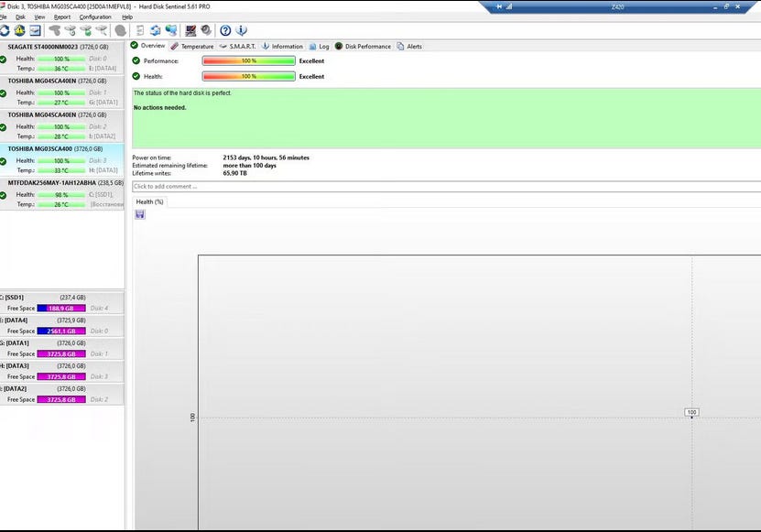
Task: Click the Performance 100% gradient bar
Action: click(248, 60)
